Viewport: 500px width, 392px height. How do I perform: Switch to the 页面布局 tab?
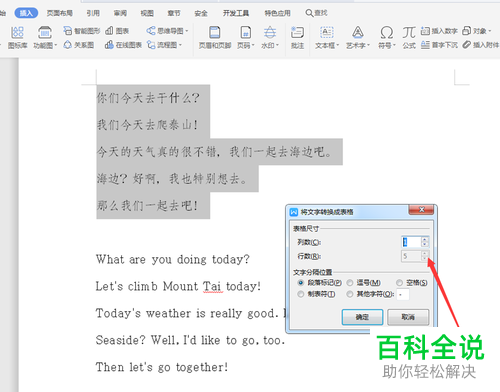[59, 13]
